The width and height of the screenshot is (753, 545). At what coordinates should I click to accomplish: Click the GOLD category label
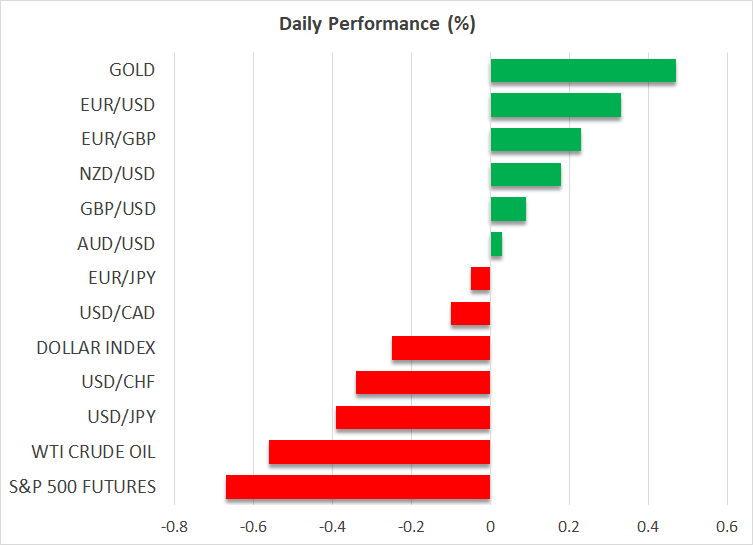(132, 70)
